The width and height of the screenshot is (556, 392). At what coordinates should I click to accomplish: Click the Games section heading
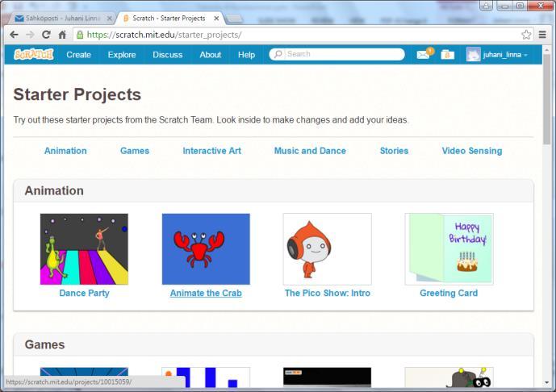44,344
